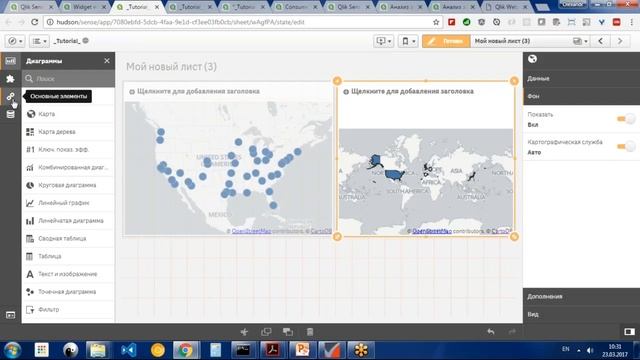Select the Сводная таблица item
Viewport: 640px width, 360px height.
(68, 238)
